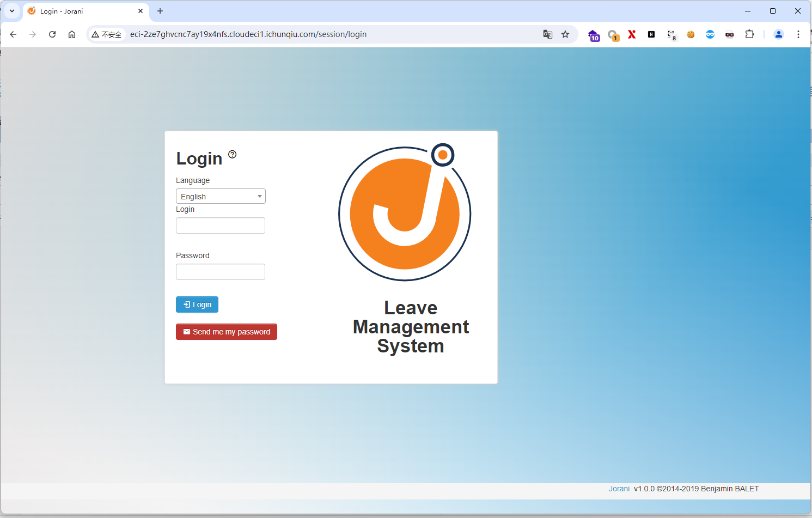
Task: Click the black H extension icon
Action: pos(651,34)
